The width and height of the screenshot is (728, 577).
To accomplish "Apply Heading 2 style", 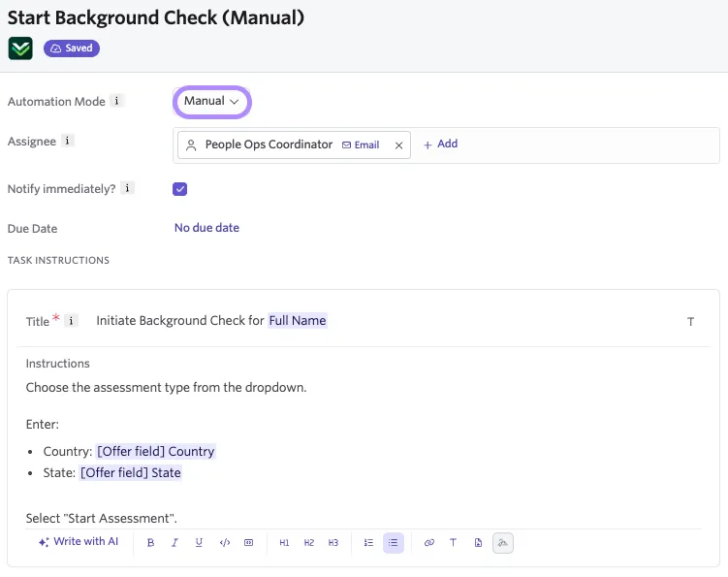I will click(309, 543).
